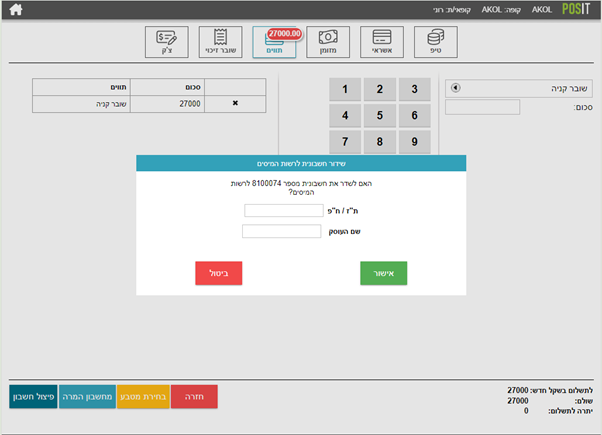Open currency selection (בחירת מטבע)

pos(143,397)
